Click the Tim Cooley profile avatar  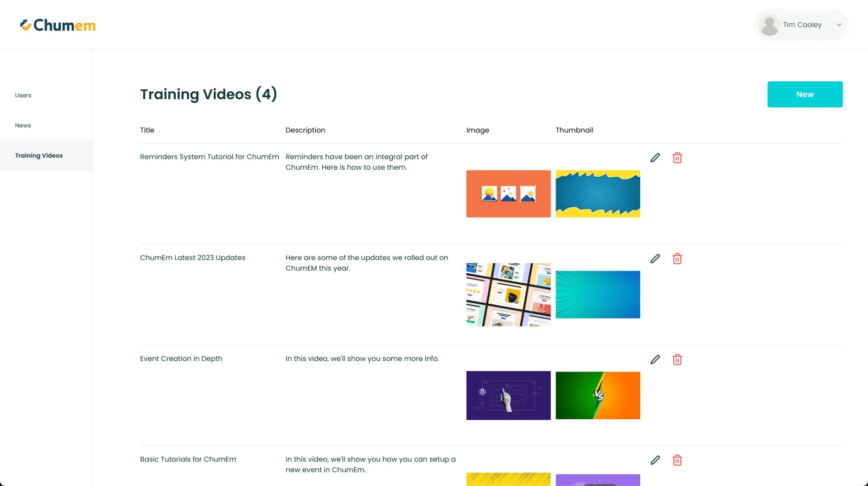coord(769,25)
